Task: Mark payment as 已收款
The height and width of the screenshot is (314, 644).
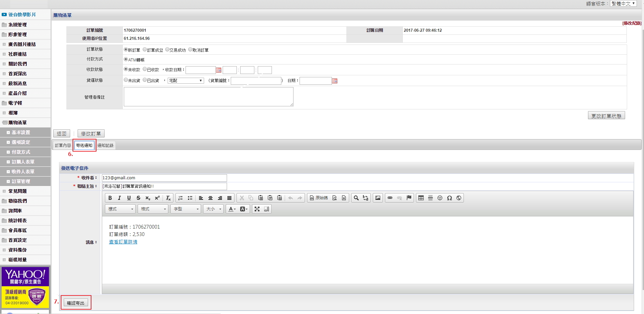Action: click(145, 69)
